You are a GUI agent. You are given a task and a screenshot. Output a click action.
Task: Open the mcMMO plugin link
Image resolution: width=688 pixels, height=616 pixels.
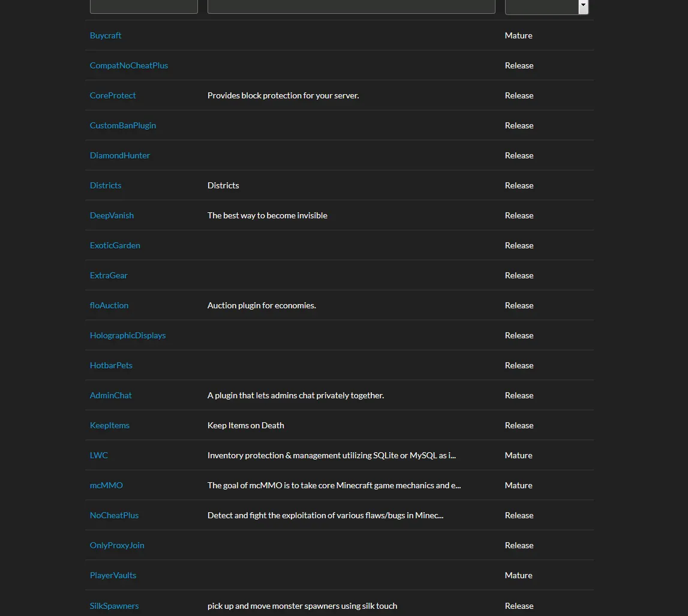[106, 485]
